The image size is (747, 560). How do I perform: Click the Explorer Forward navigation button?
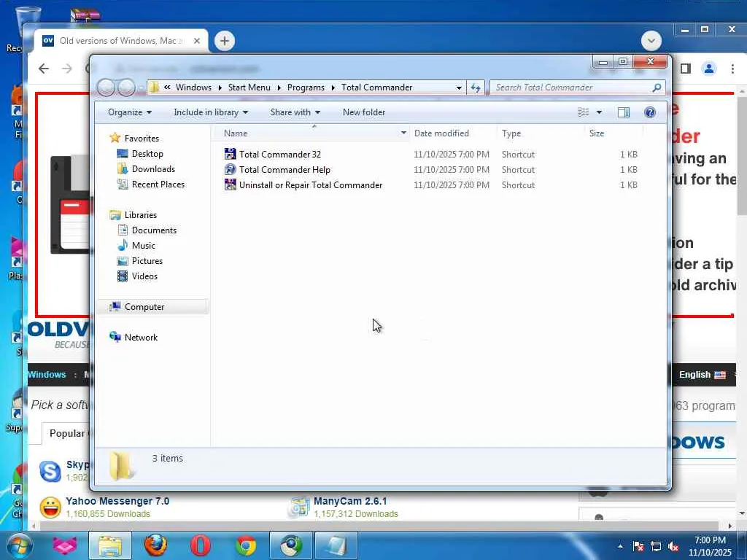click(x=126, y=87)
